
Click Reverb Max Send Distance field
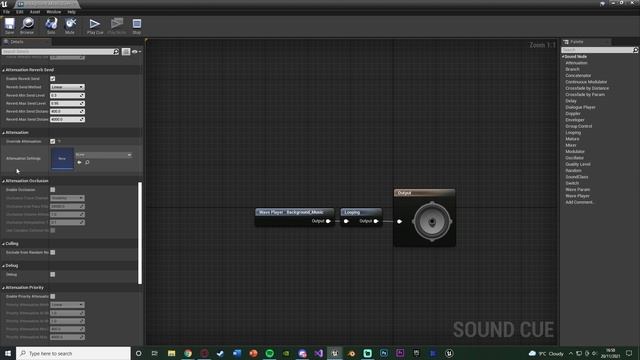[67, 119]
